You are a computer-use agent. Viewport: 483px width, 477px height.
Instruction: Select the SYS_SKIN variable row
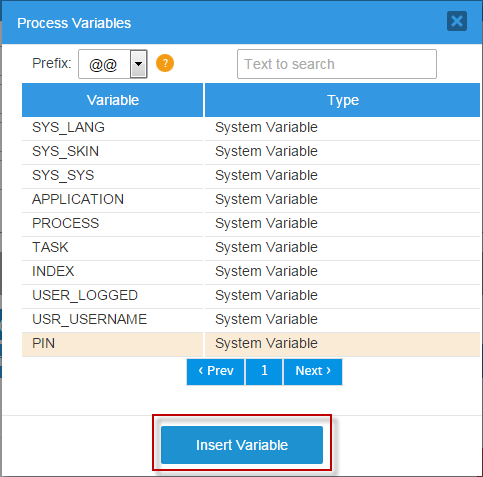[251, 152]
